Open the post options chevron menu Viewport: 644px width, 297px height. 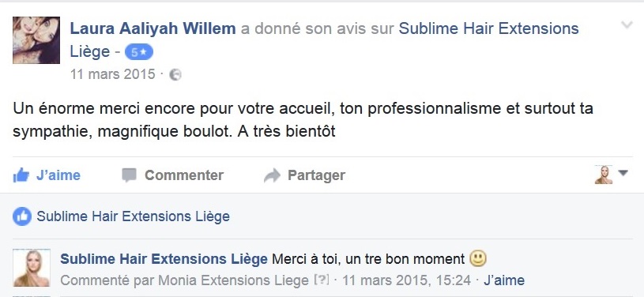tap(627, 25)
